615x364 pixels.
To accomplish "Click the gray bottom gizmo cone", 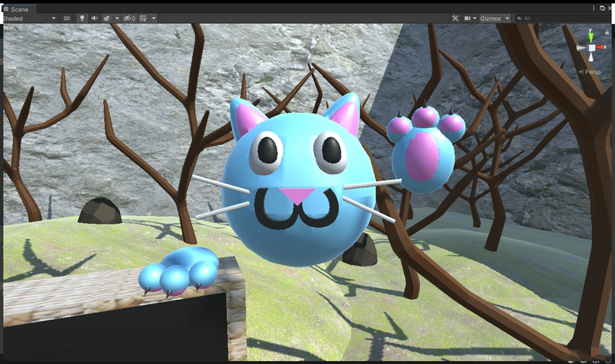I will [592, 57].
